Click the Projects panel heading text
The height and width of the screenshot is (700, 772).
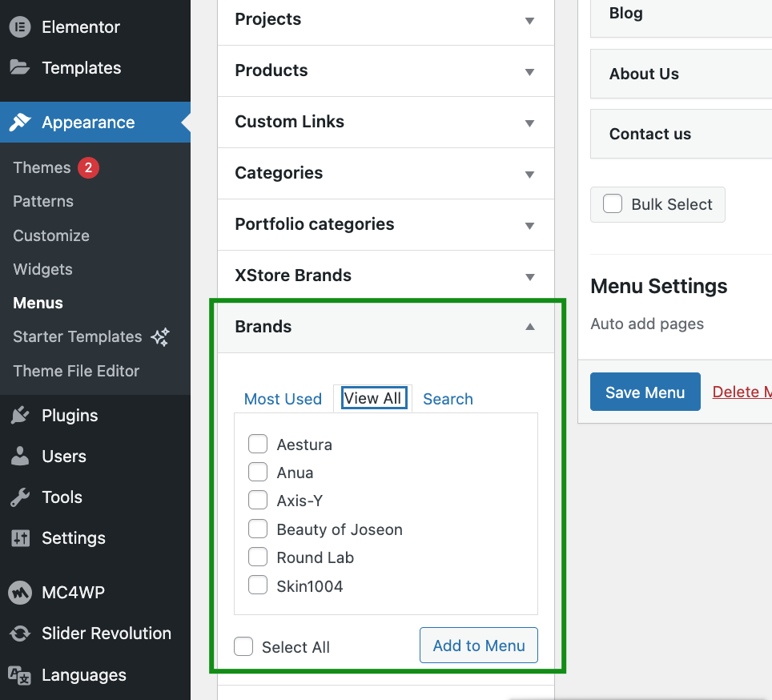[268, 19]
